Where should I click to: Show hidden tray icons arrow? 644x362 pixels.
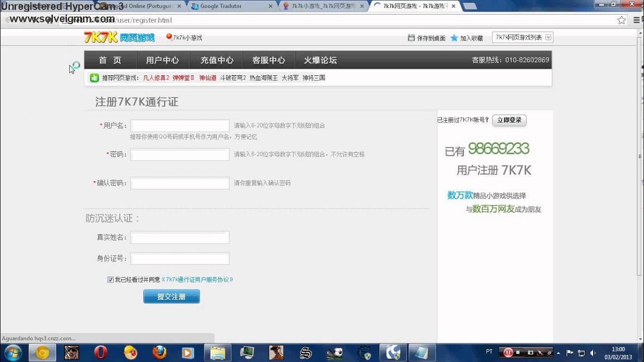pos(557,352)
